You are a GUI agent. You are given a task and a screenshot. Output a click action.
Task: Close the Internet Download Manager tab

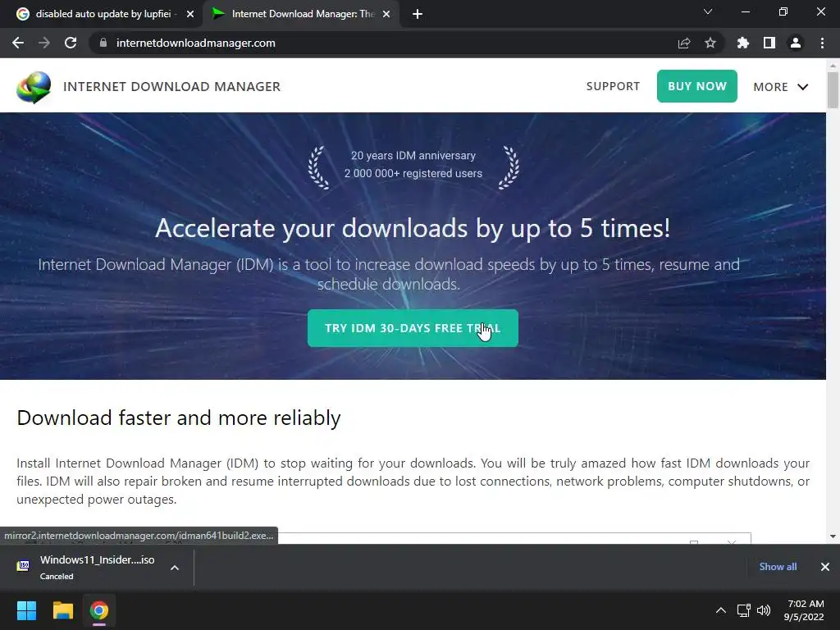point(386,14)
